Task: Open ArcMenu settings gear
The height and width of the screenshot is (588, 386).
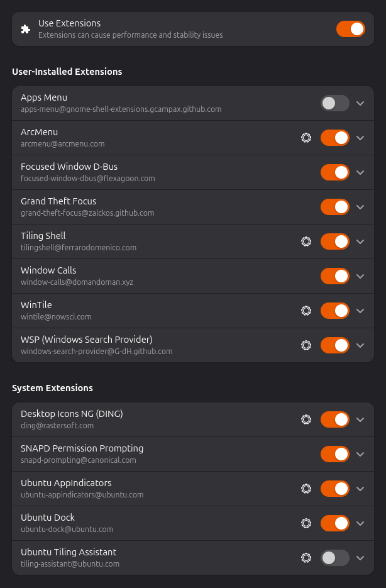Action: tap(306, 138)
